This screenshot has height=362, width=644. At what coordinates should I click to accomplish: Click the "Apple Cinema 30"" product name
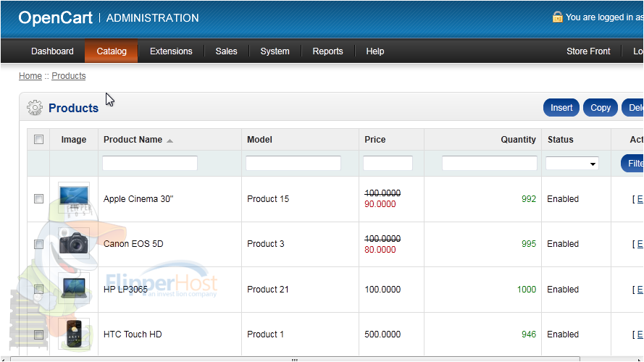click(x=138, y=199)
